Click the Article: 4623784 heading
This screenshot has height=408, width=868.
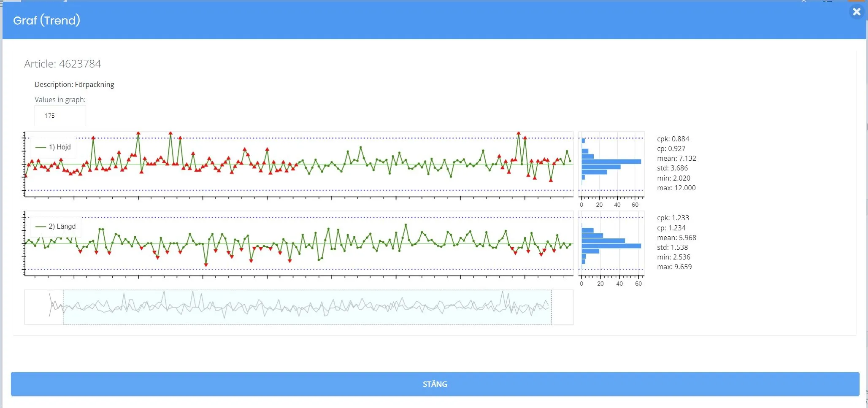pos(62,64)
